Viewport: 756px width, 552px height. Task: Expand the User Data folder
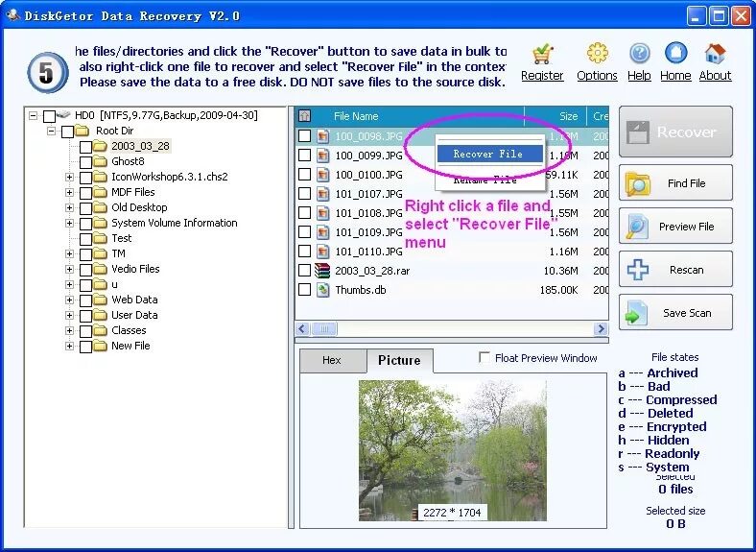pyautogui.click(x=69, y=315)
